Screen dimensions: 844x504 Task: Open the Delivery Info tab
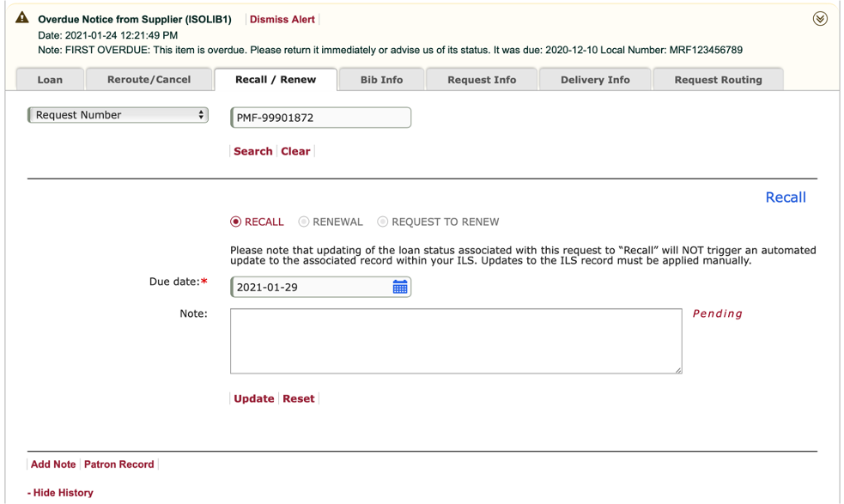point(595,80)
